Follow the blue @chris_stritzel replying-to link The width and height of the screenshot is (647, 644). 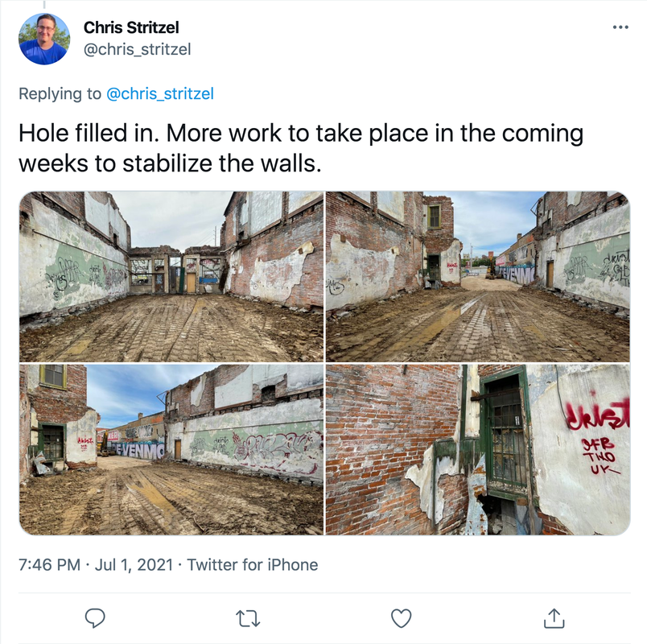point(160,93)
